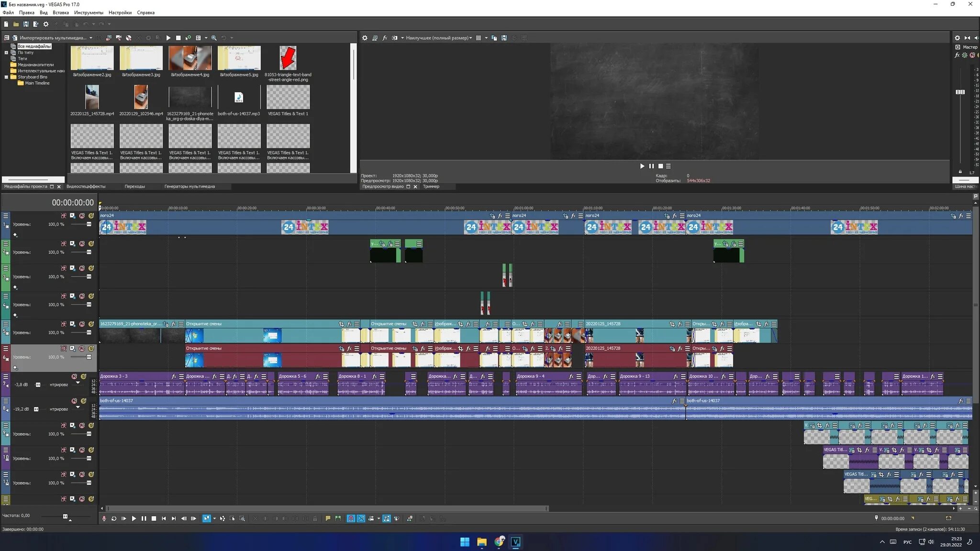Open Video FX on preview toolbar

[x=385, y=38]
